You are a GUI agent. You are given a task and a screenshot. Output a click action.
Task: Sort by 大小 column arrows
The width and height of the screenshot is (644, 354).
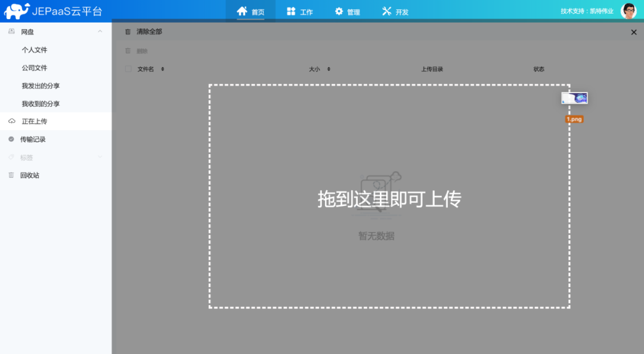(x=329, y=69)
